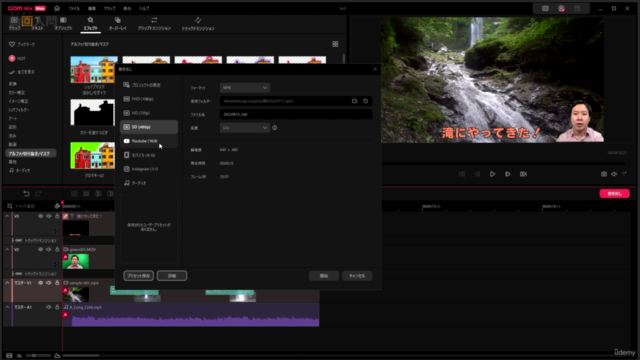
Task: Collapse the V3 track
Action: [7, 216]
